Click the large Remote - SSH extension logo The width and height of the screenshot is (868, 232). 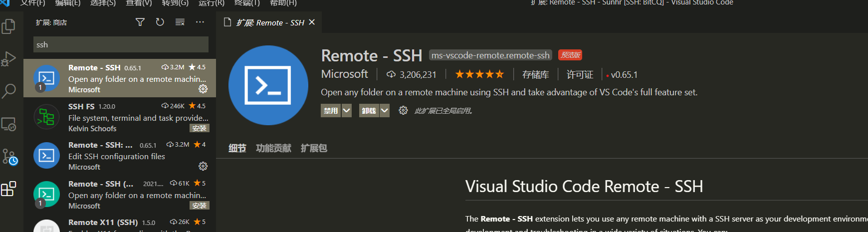[x=268, y=85]
